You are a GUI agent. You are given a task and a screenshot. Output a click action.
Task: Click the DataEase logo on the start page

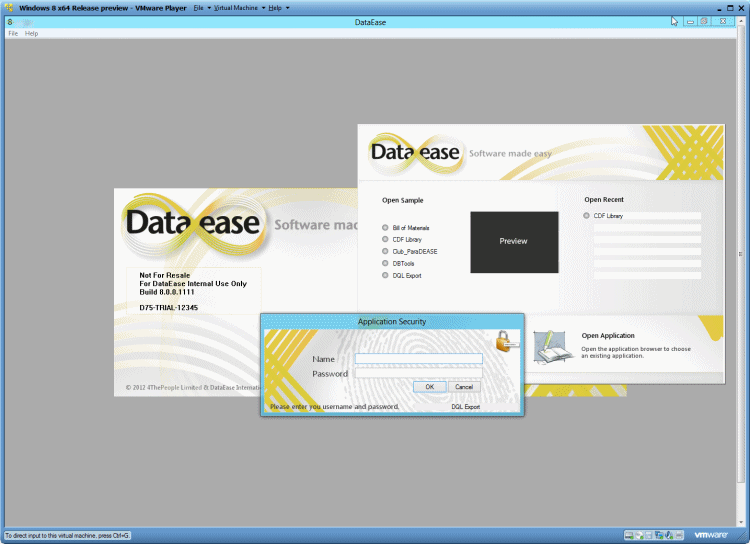tap(415, 153)
